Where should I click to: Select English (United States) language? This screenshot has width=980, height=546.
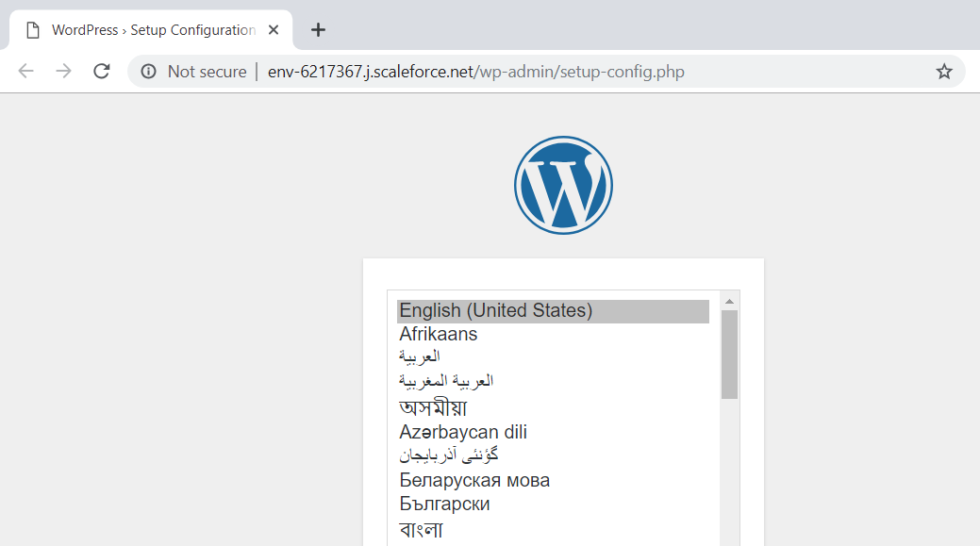496,311
